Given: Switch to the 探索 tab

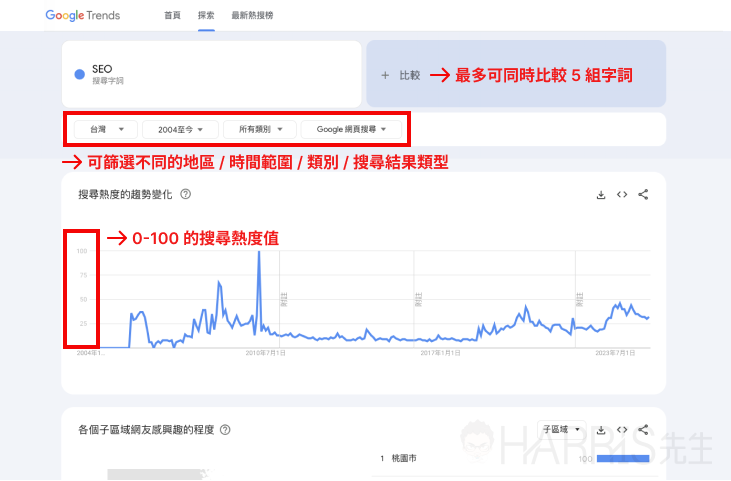Looking at the screenshot, I should pos(206,15).
